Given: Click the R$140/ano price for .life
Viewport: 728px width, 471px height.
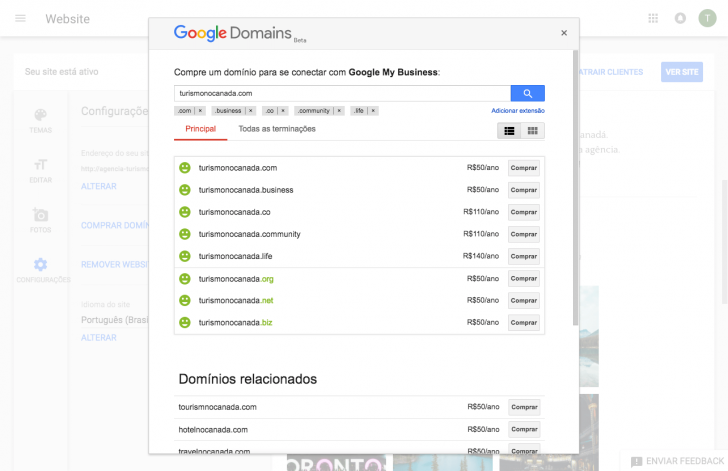Looking at the screenshot, I should [481, 256].
